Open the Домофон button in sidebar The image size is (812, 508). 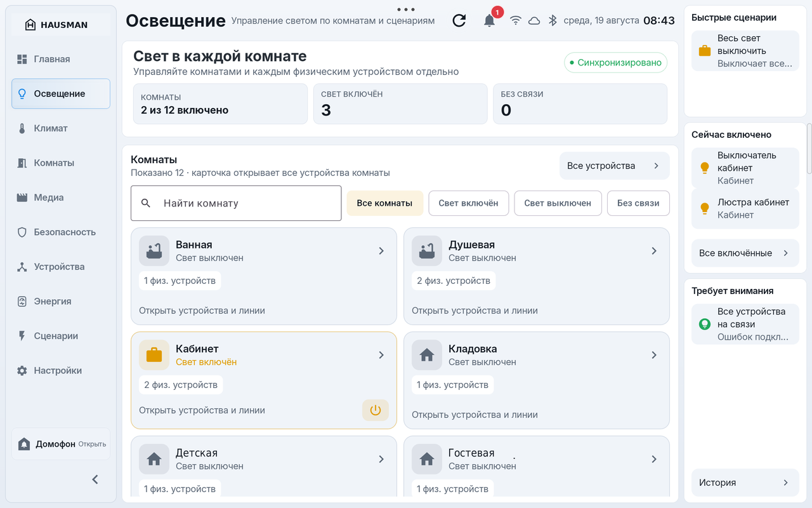61,444
